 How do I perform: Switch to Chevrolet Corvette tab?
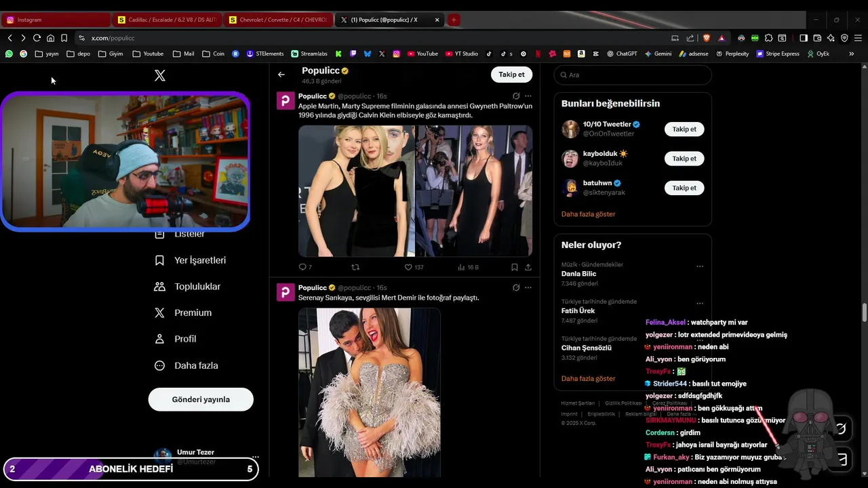(x=278, y=20)
